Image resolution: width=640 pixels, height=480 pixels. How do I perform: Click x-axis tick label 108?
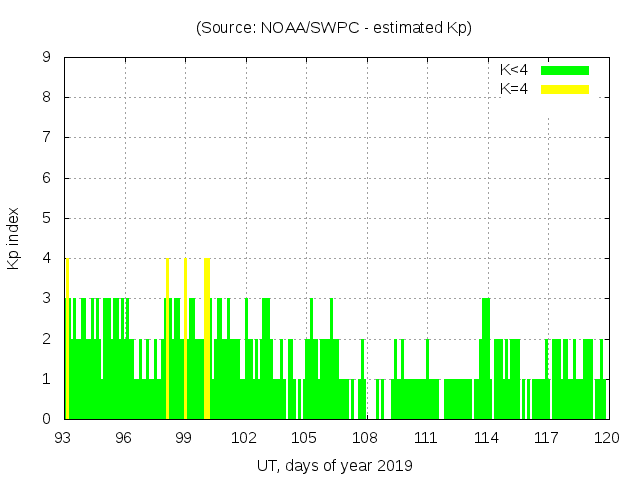tap(365, 438)
